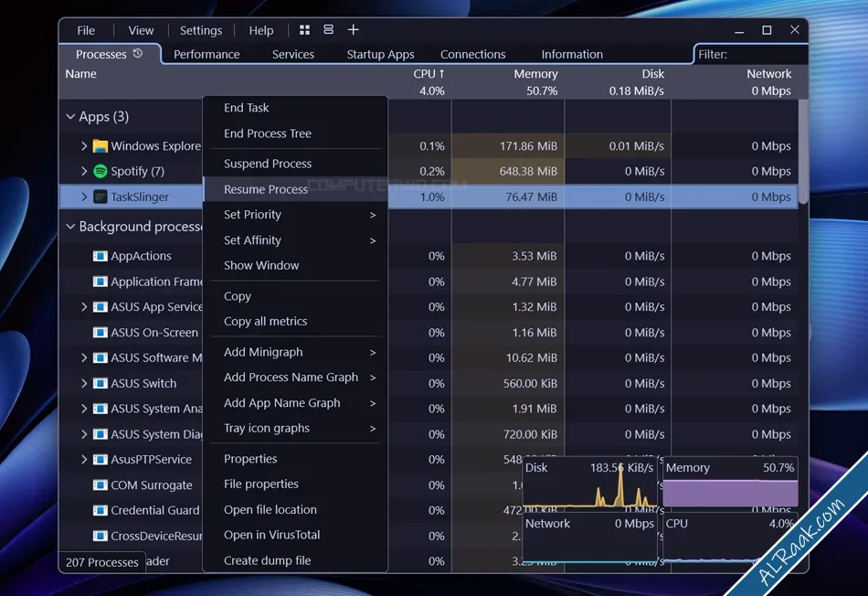The height and width of the screenshot is (596, 868).
Task: Open the Add Process Name Graph submenu
Action: pos(295,378)
